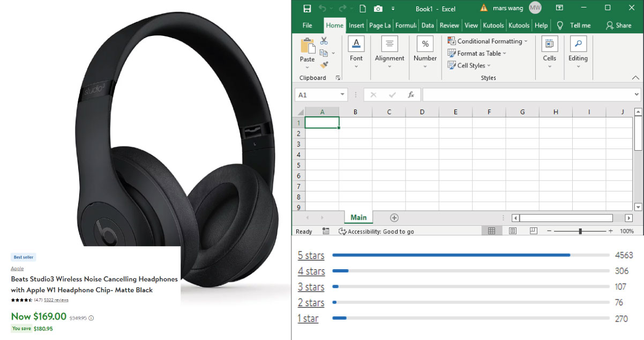Screen dimensions: 644x340
Task: Click the Share button
Action: point(618,25)
